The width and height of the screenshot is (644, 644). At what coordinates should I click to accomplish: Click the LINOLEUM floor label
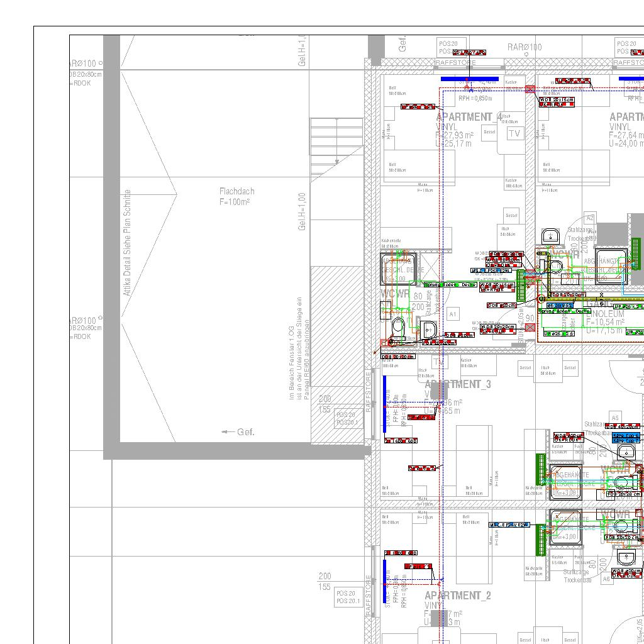coord(605,313)
